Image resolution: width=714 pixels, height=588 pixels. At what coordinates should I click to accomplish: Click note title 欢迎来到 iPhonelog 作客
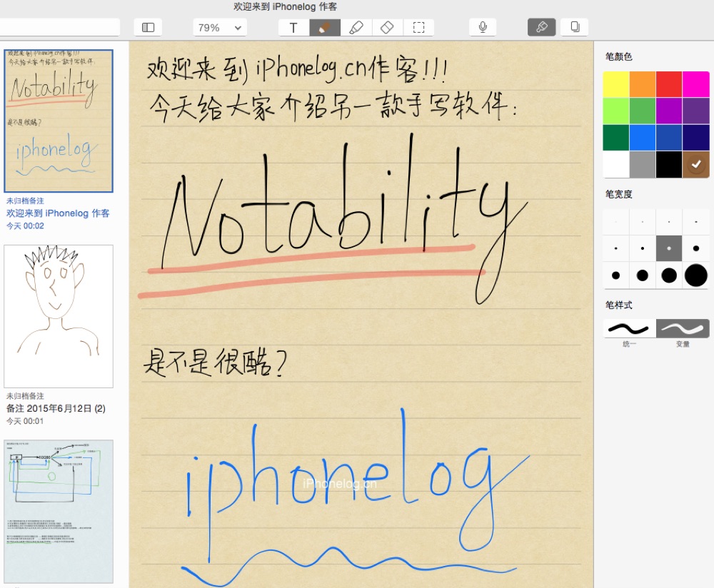[58, 213]
